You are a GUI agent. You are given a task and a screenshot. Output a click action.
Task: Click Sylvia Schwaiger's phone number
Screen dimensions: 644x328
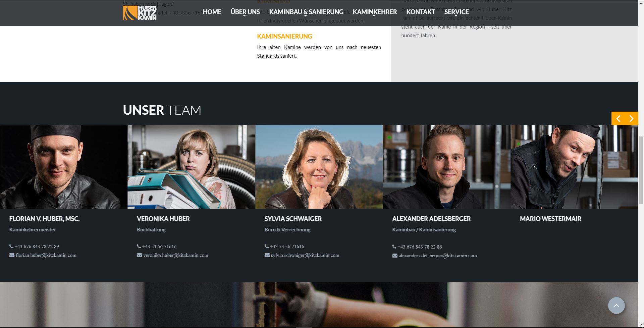[x=287, y=247]
